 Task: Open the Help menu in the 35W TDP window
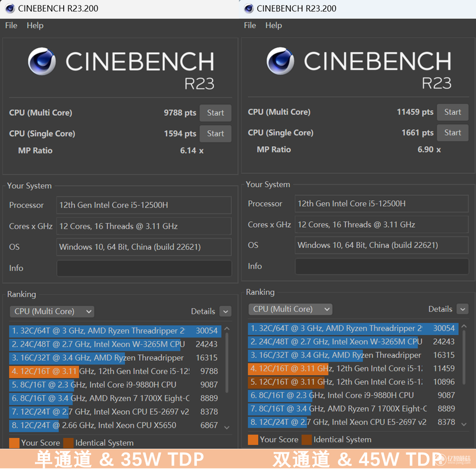tap(35, 26)
